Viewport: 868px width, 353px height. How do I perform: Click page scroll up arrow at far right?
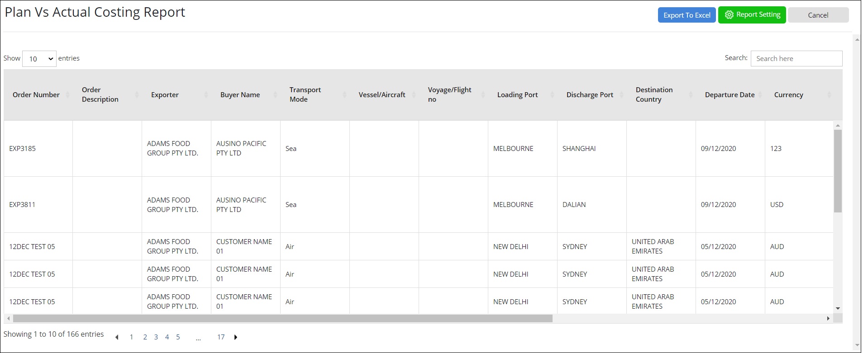(x=857, y=40)
